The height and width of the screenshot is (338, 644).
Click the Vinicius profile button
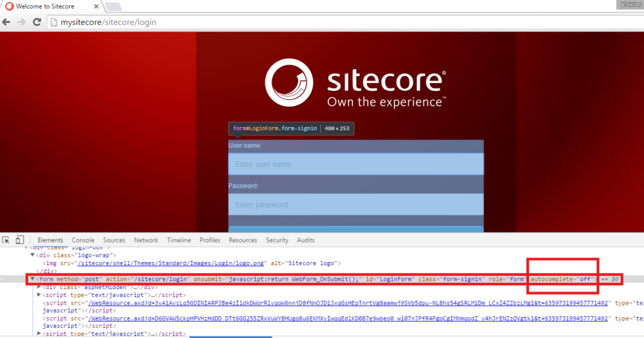630,4
